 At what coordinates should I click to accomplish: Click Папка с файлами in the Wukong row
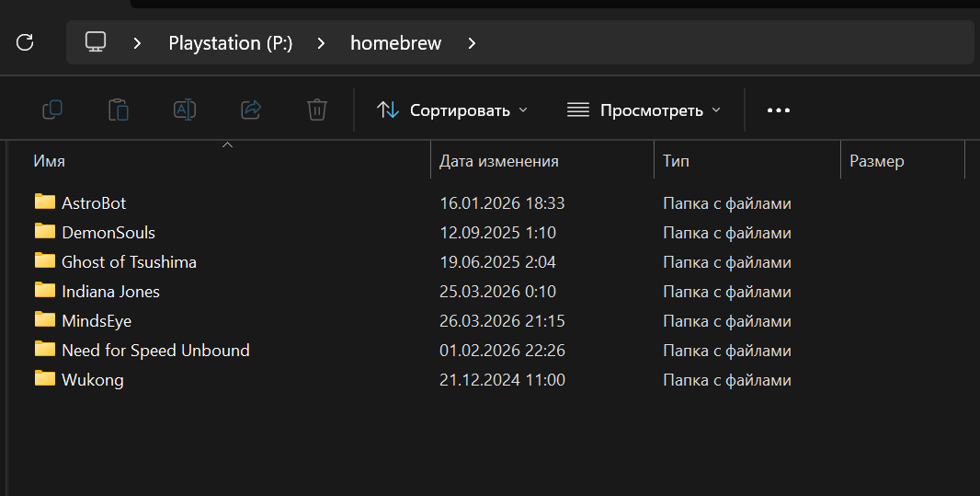pyautogui.click(x=727, y=380)
